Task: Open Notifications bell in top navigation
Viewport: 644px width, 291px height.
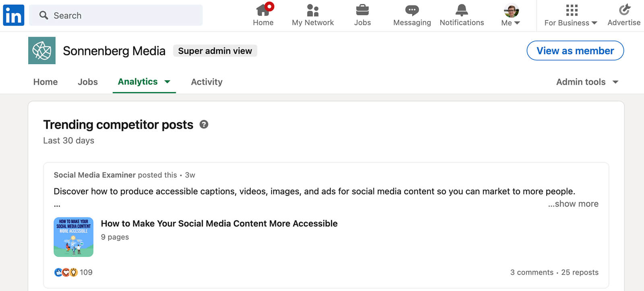Action: tap(462, 15)
